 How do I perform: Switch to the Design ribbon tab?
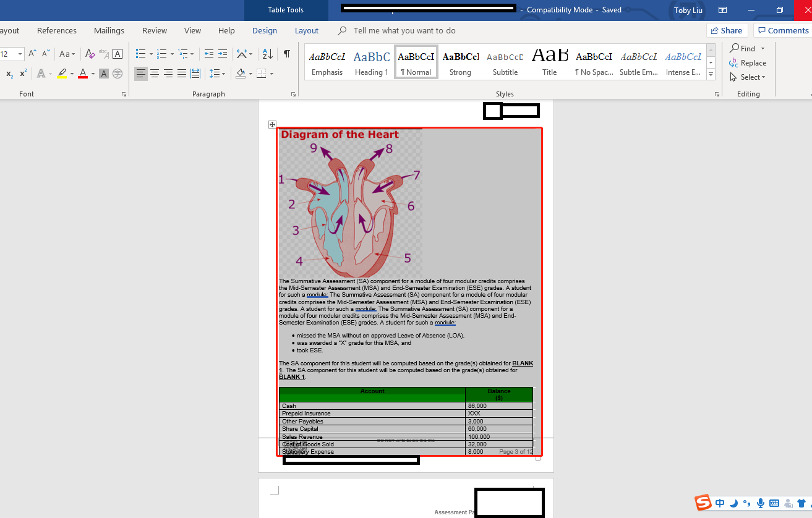pos(264,30)
